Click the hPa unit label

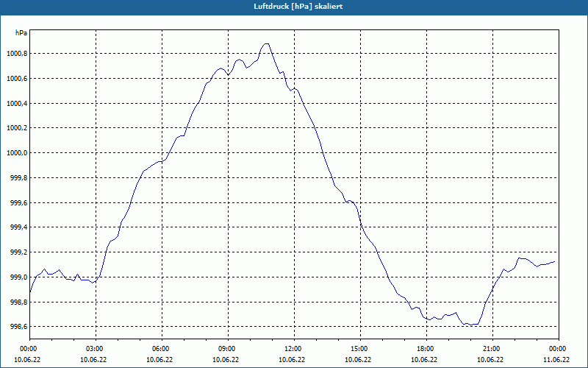(x=21, y=33)
